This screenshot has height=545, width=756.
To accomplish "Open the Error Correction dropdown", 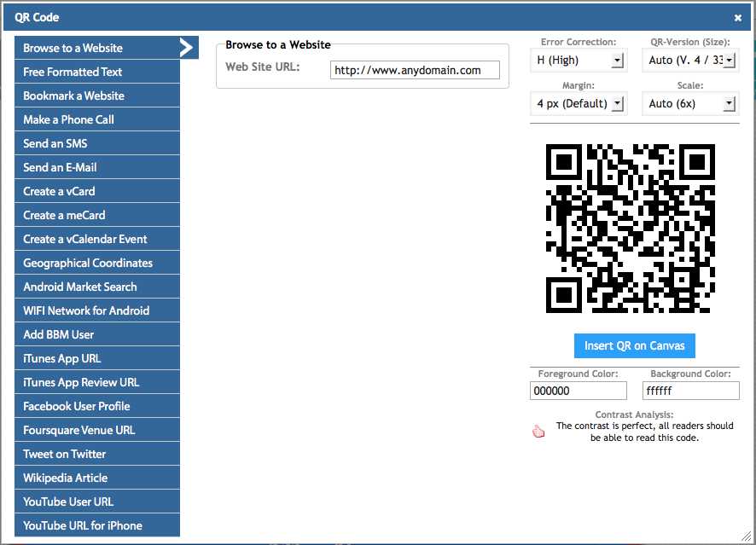I will click(579, 61).
